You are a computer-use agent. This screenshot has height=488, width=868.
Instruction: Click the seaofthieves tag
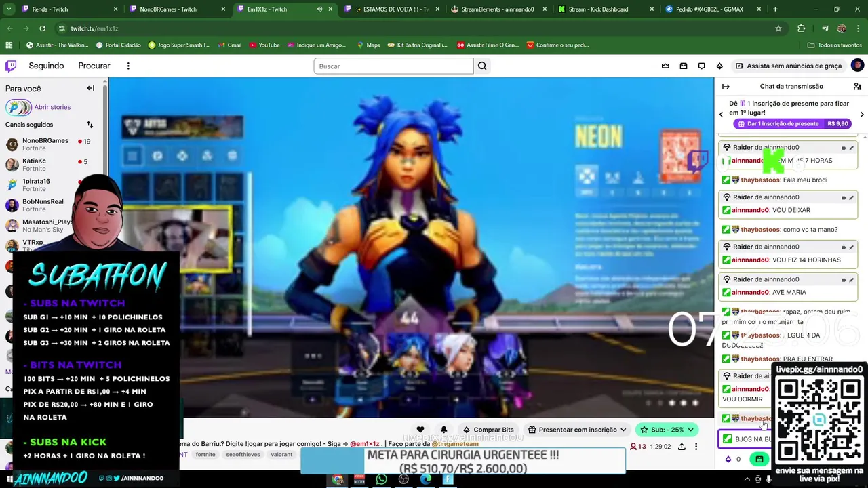point(243,455)
